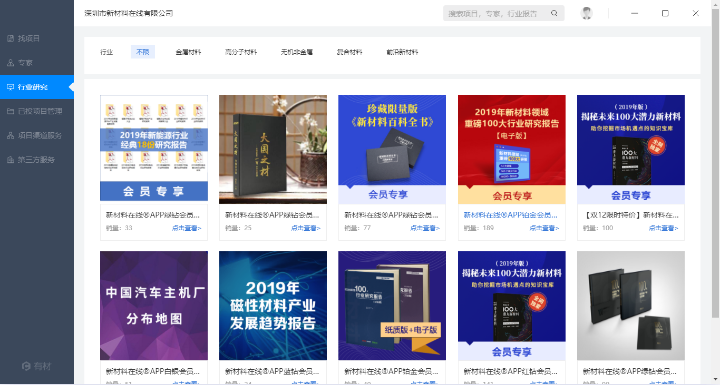Filter by 金属材料 industry

(x=188, y=52)
